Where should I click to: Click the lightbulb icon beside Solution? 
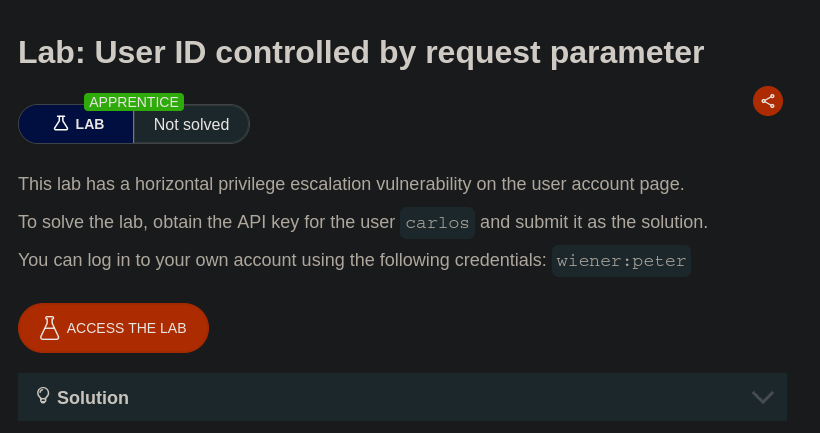[43, 396]
